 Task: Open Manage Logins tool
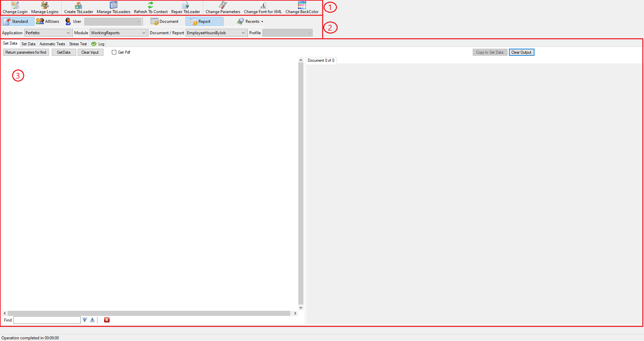tap(45, 8)
